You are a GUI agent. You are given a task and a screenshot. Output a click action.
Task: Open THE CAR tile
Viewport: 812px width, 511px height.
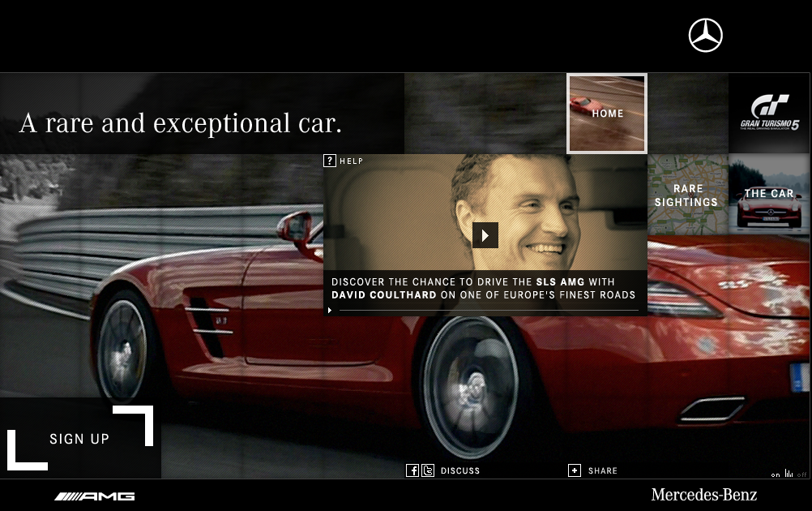point(770,195)
